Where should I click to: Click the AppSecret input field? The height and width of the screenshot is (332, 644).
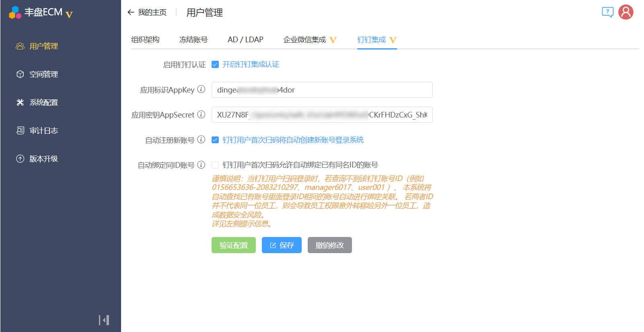coord(322,115)
